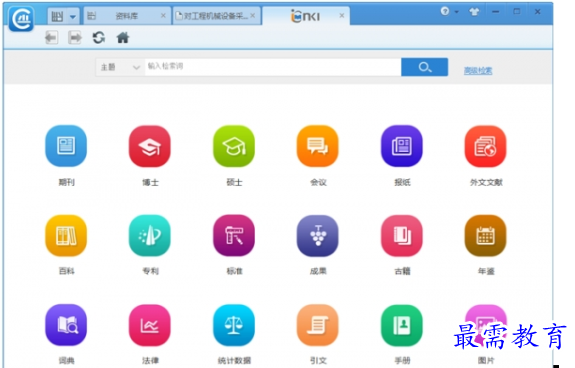Expand the help menu arrow
Screen dimensions: 575x368
pos(457,12)
